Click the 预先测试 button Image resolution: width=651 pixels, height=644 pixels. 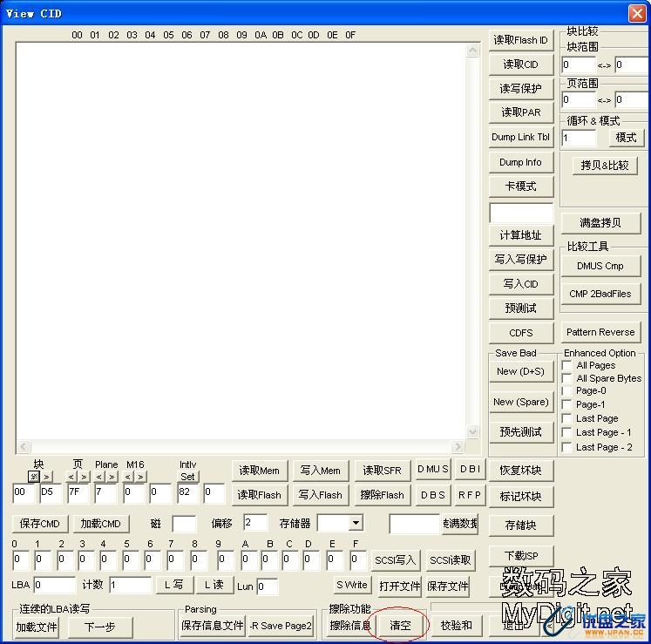[x=521, y=432]
